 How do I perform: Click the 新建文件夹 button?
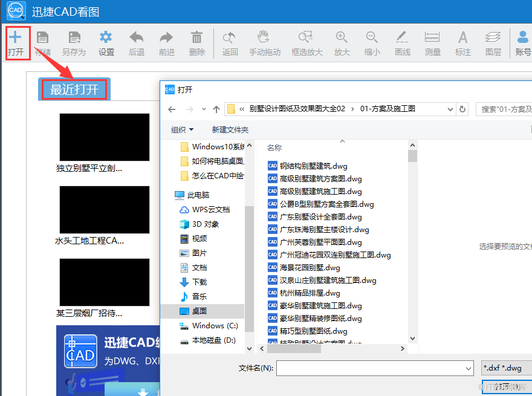point(230,129)
